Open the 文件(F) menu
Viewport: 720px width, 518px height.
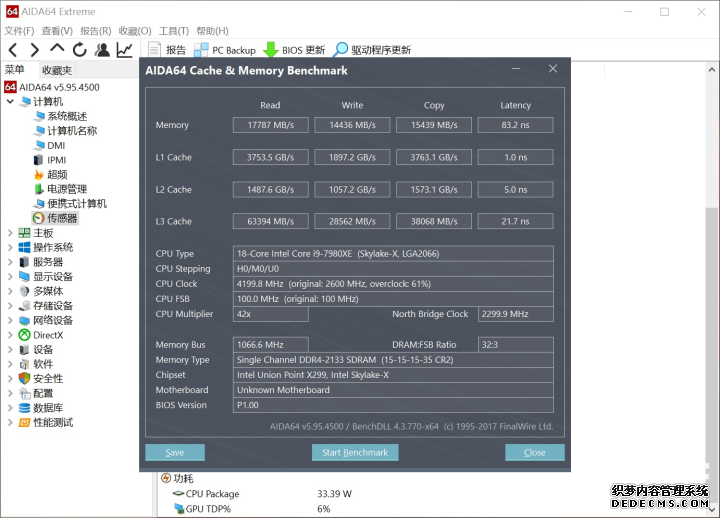coord(19,31)
